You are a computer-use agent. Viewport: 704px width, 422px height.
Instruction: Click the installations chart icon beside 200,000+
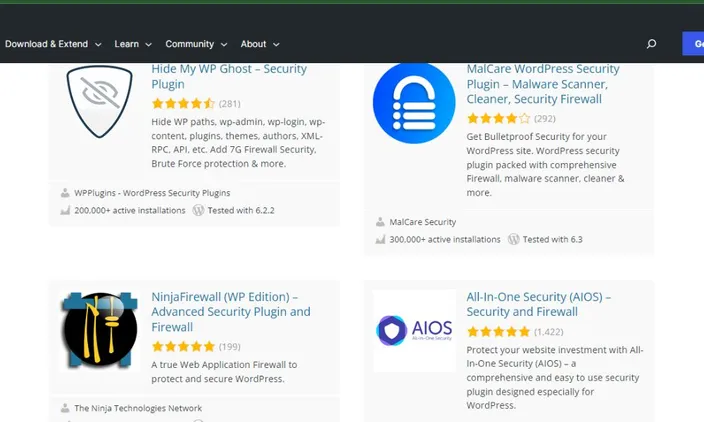(65, 210)
